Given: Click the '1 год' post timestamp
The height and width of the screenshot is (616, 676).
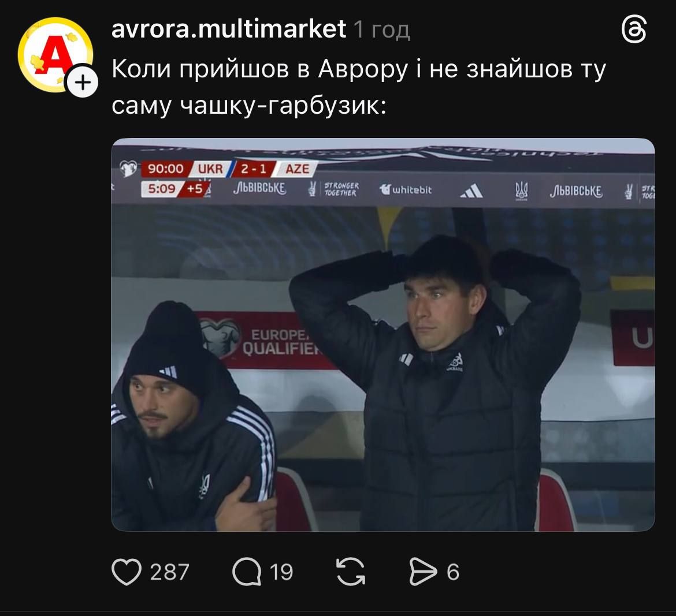Looking at the screenshot, I should tap(382, 30).
